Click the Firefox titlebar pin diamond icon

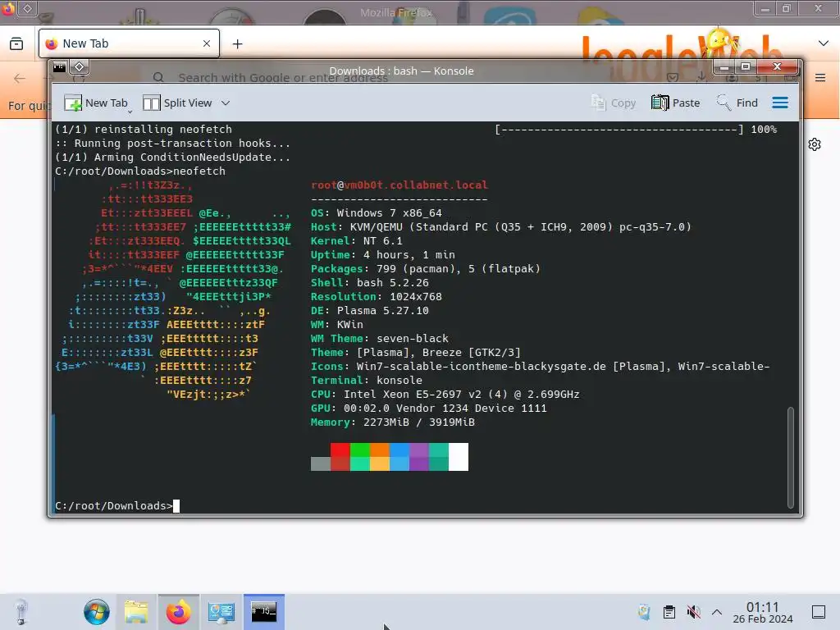click(x=27, y=8)
